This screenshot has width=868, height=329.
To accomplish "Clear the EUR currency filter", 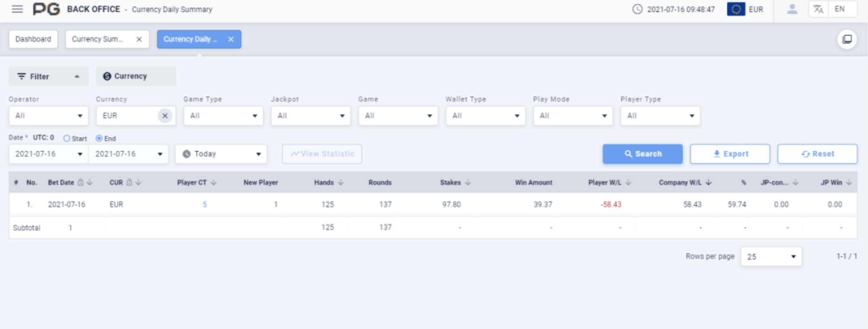I will (x=165, y=116).
